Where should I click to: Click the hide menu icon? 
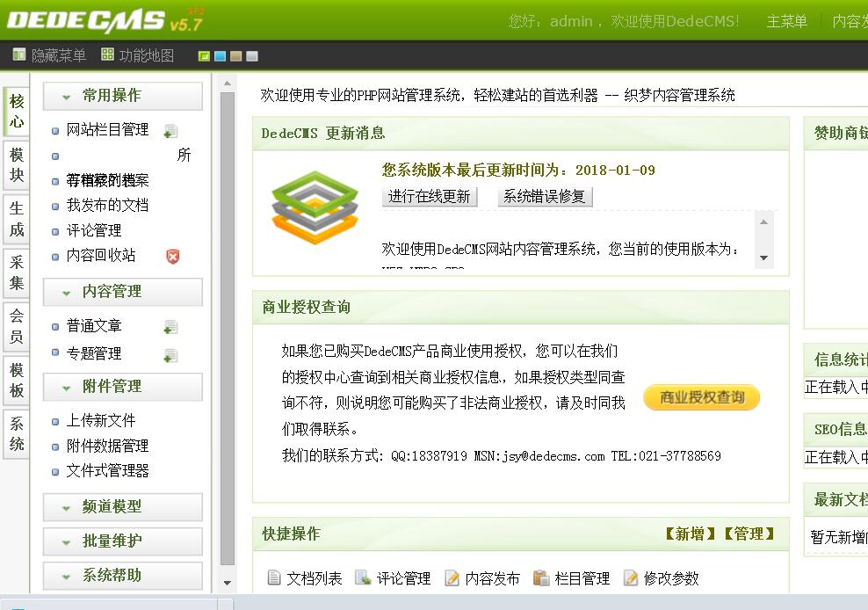[x=19, y=54]
